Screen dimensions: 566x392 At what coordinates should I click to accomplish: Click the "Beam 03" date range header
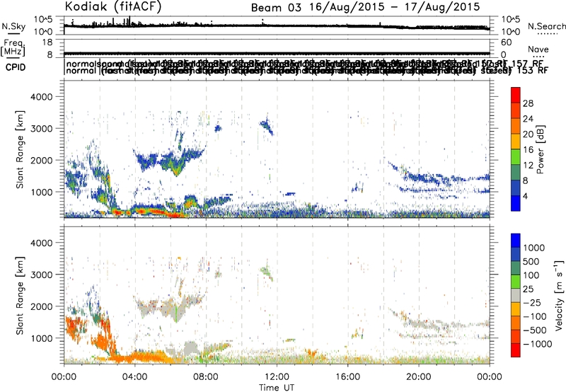(365, 7)
